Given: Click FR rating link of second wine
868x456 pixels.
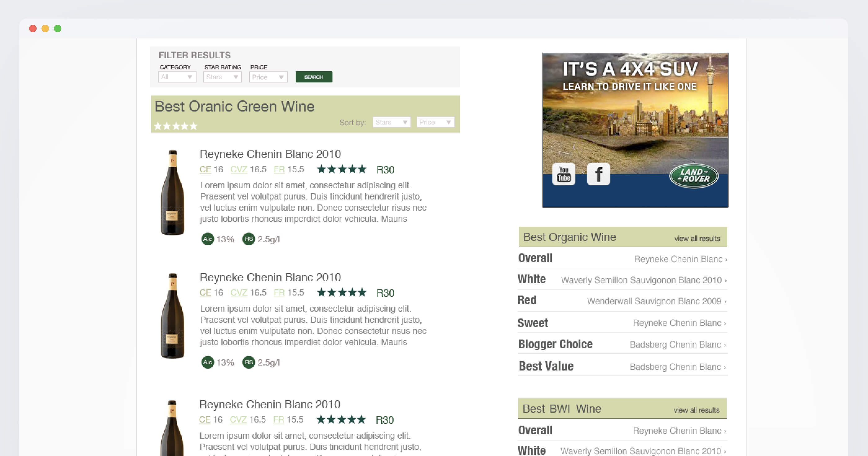Looking at the screenshot, I should [279, 293].
